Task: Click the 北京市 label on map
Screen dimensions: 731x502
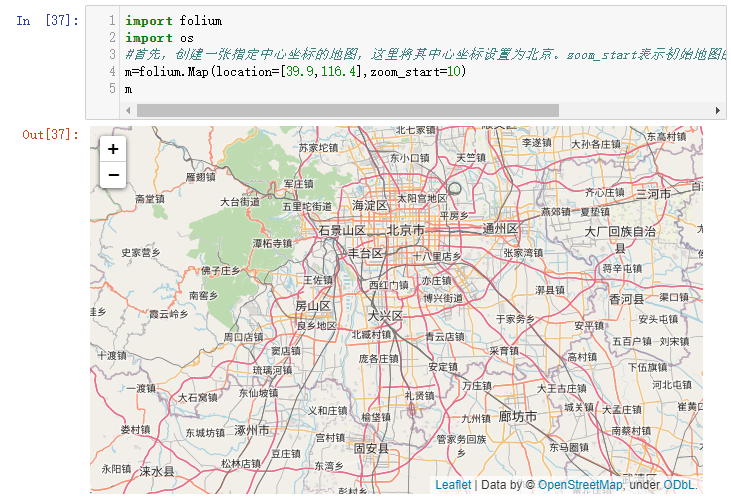Action: tap(406, 230)
